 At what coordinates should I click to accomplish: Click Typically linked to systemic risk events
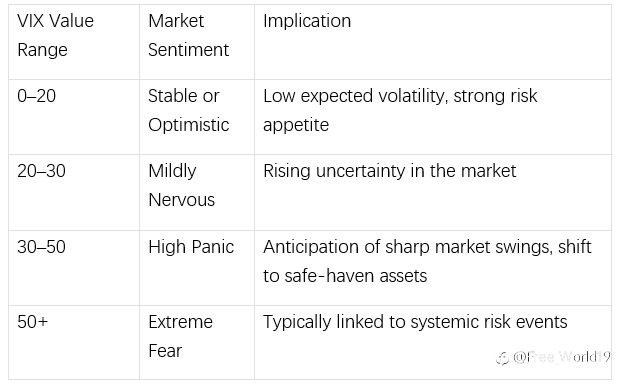[415, 322]
